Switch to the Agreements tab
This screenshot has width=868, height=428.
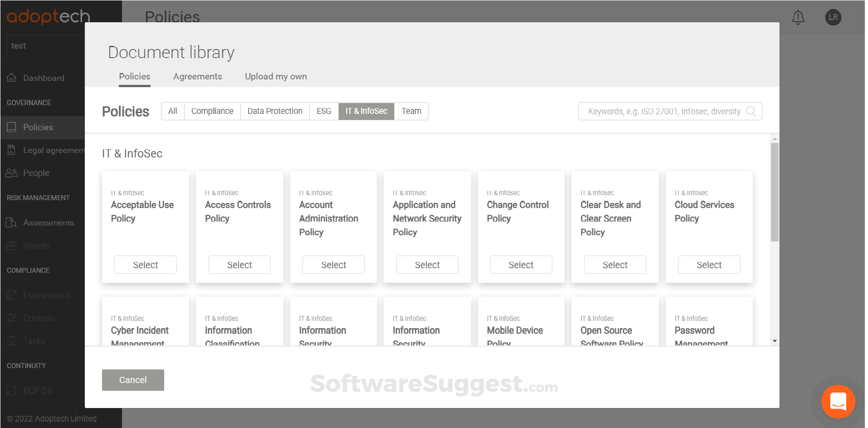tap(197, 76)
